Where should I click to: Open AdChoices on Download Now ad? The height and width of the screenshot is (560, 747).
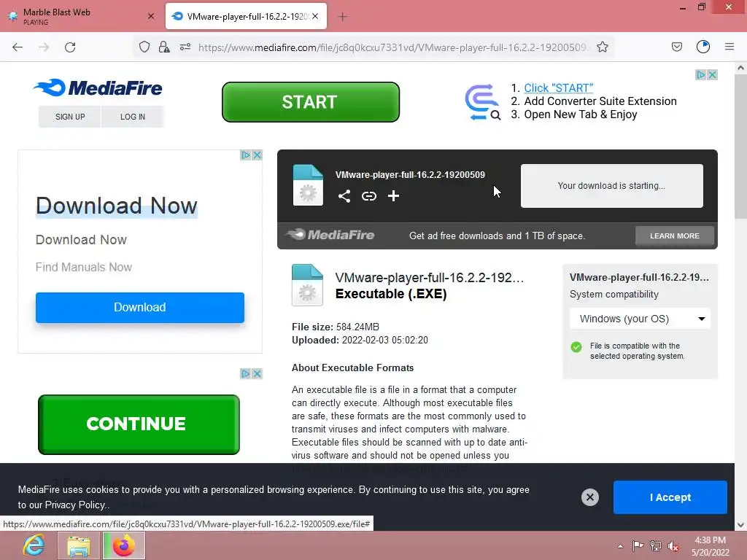[245, 155]
